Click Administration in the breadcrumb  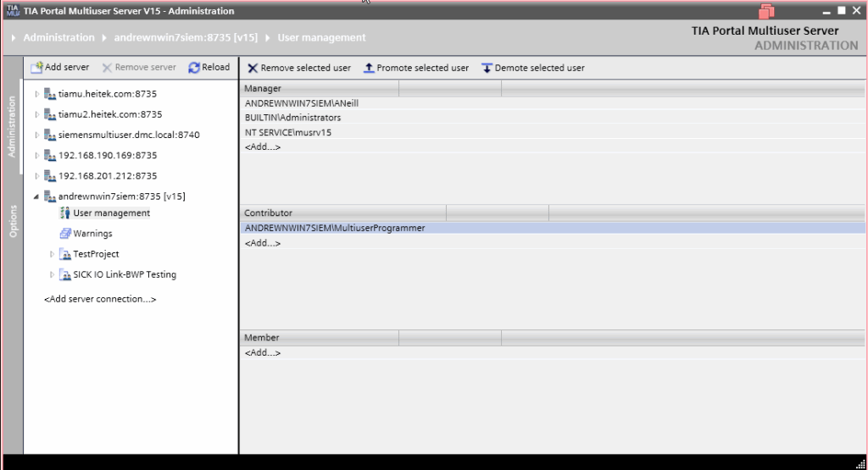[58, 37]
